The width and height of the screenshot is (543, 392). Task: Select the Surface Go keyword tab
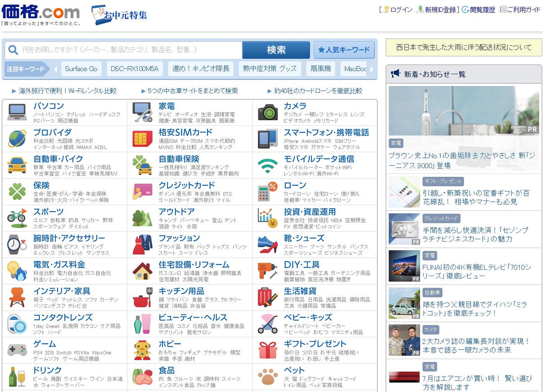pos(81,69)
